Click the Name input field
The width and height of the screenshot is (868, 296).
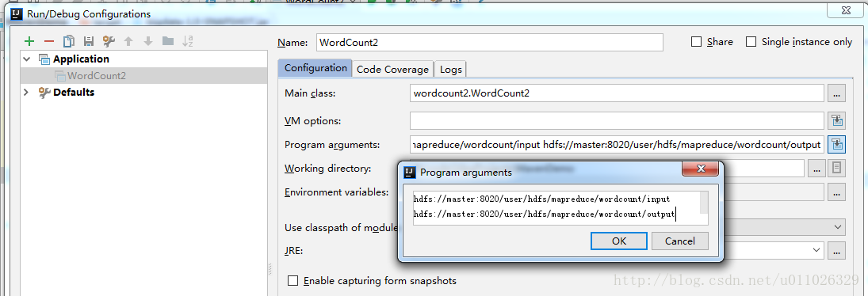(x=490, y=43)
